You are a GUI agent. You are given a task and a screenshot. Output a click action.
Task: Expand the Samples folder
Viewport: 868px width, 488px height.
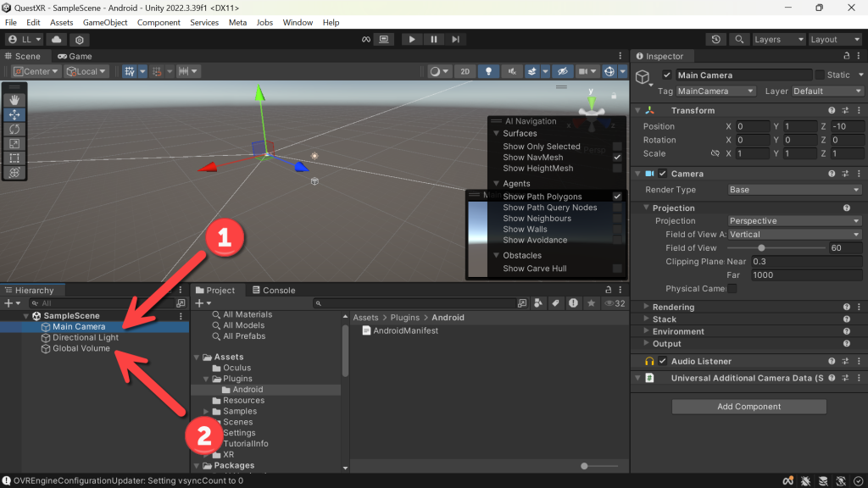(x=207, y=412)
